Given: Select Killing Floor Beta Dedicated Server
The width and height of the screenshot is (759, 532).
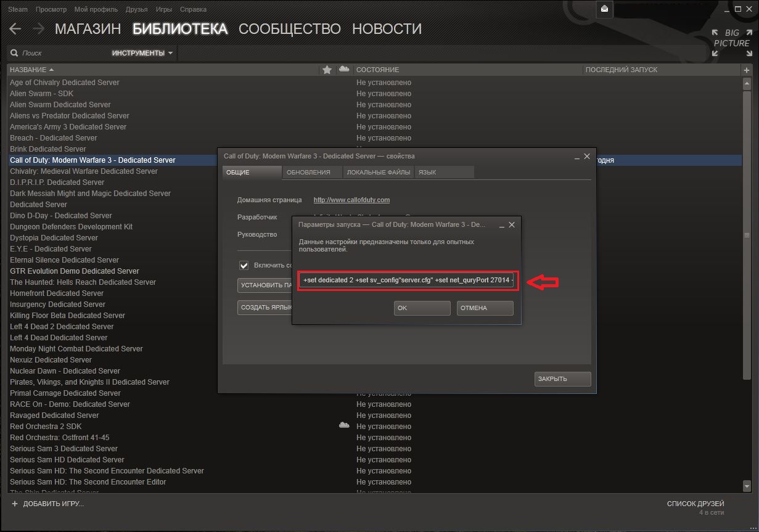Looking at the screenshot, I should pyautogui.click(x=67, y=316).
